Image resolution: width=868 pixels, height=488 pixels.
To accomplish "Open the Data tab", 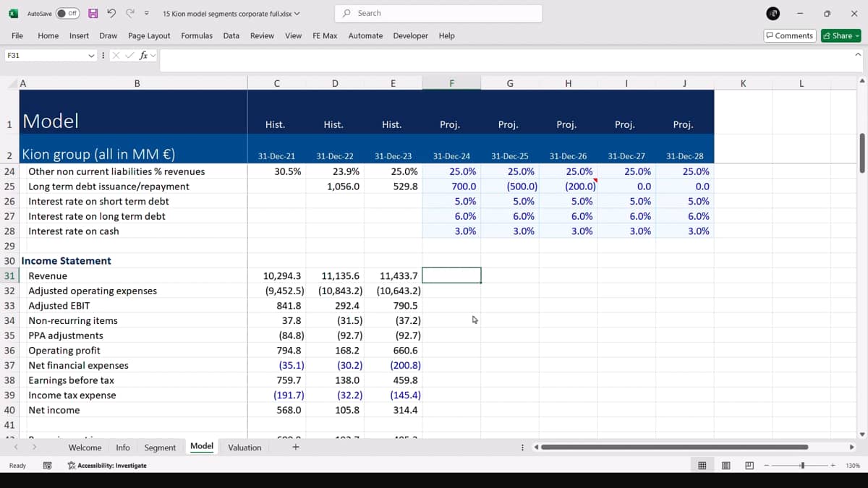I will click(x=231, y=35).
